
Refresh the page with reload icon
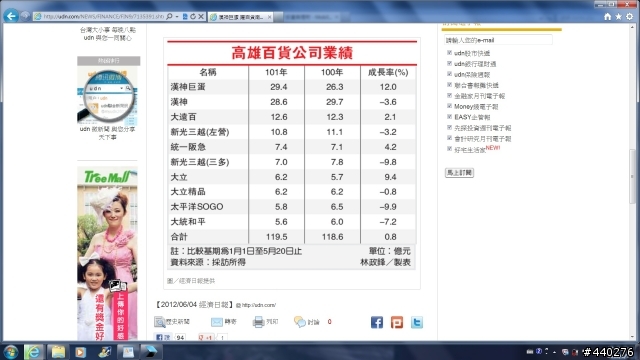pyautogui.click(x=193, y=16)
